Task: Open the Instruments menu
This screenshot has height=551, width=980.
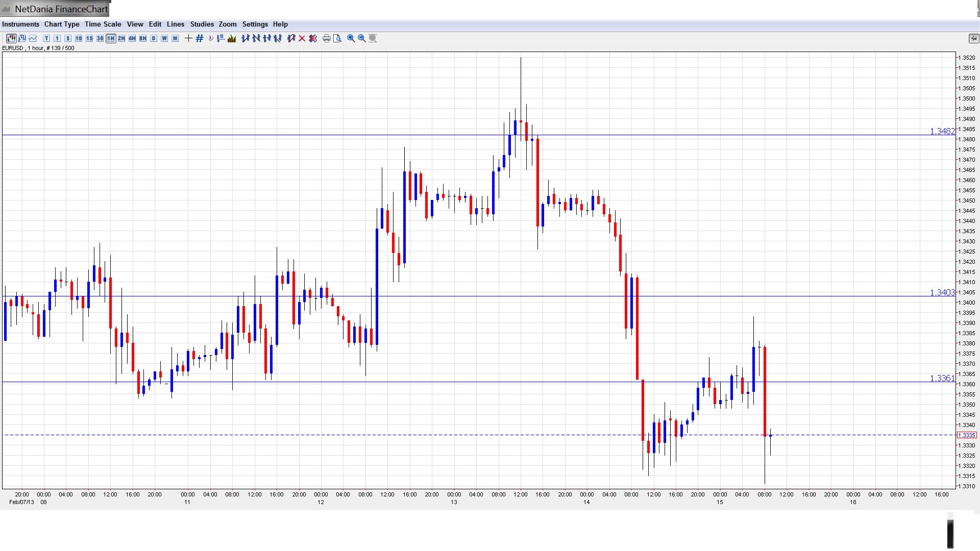Action: tap(20, 24)
